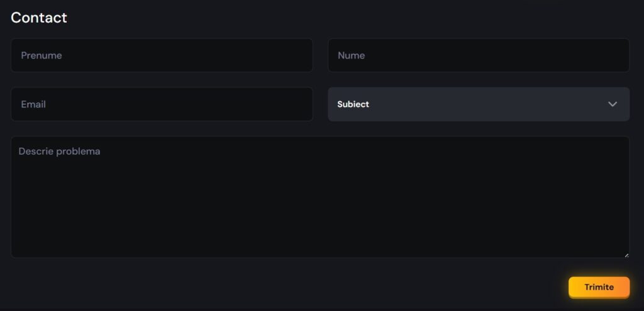This screenshot has width=644, height=311.
Task: Click the center of the problem description box
Action: pyautogui.click(x=320, y=197)
